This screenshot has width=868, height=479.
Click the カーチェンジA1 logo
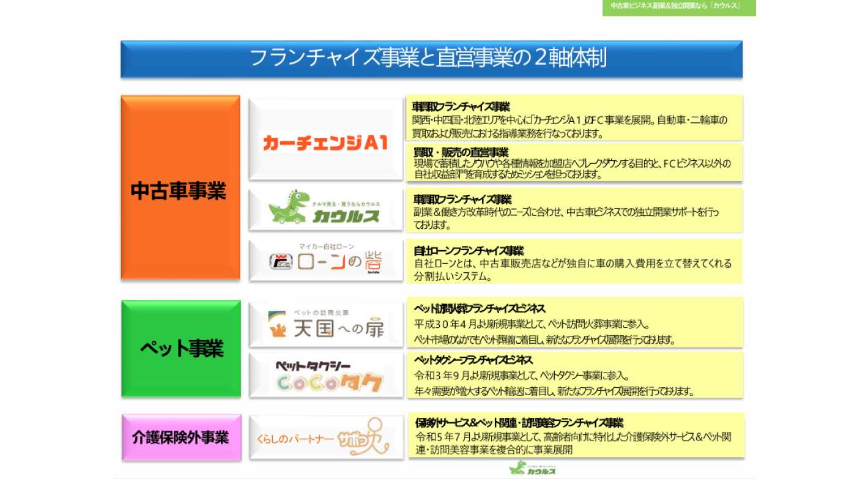pos(325,142)
